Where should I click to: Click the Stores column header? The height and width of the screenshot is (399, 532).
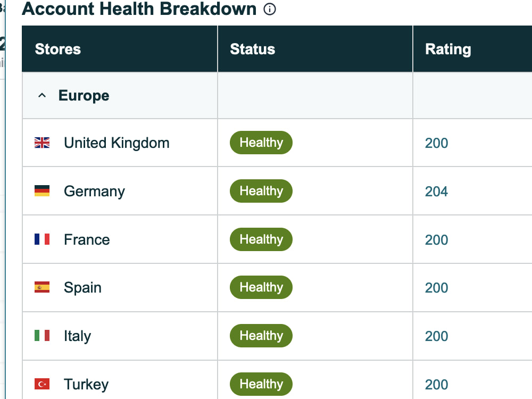119,49
